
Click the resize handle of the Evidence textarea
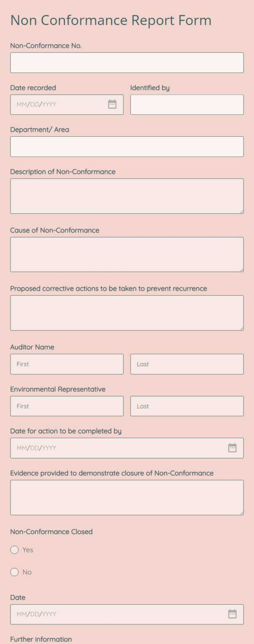click(x=241, y=513)
